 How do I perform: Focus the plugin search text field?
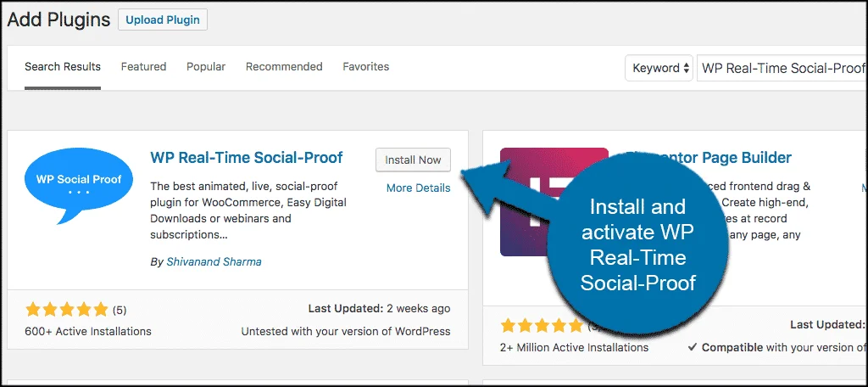780,68
